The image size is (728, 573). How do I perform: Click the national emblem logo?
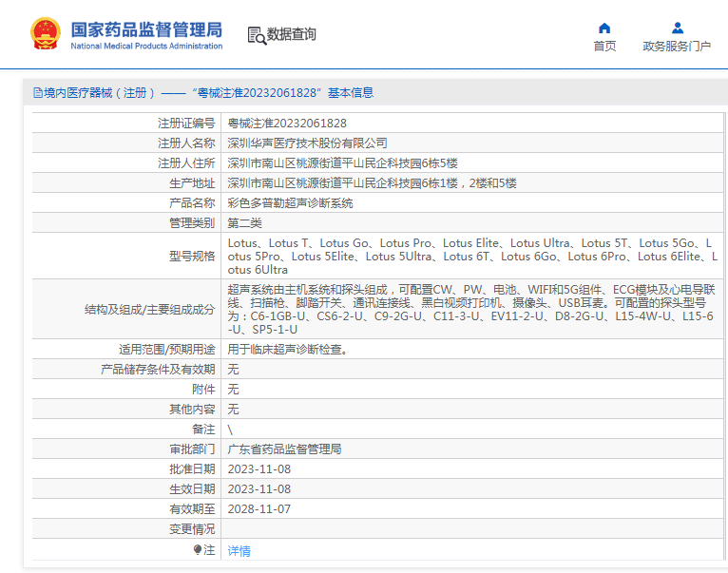point(46,33)
